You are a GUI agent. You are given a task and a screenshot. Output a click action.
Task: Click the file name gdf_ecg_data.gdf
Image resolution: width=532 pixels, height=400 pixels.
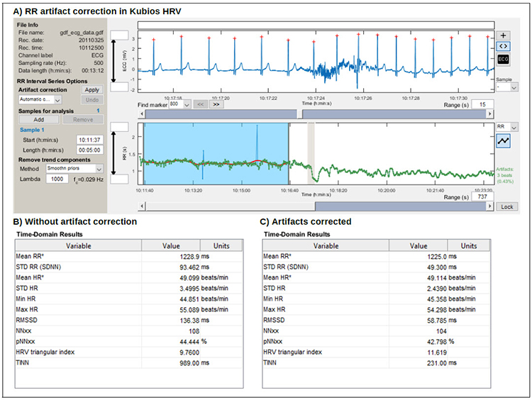(x=82, y=33)
